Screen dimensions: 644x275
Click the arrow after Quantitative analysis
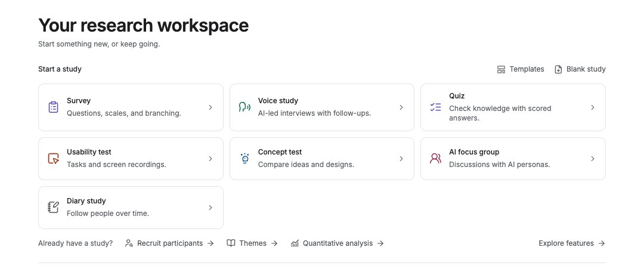(380, 243)
